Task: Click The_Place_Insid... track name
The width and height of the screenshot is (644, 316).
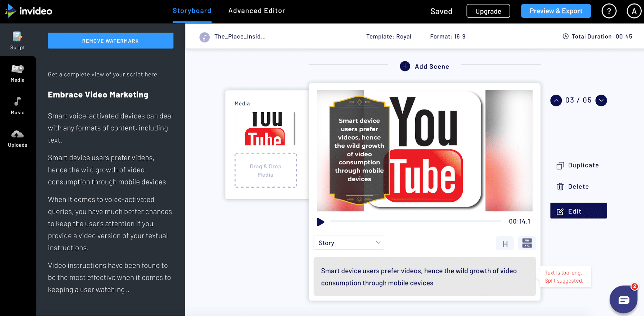Action: [240, 37]
